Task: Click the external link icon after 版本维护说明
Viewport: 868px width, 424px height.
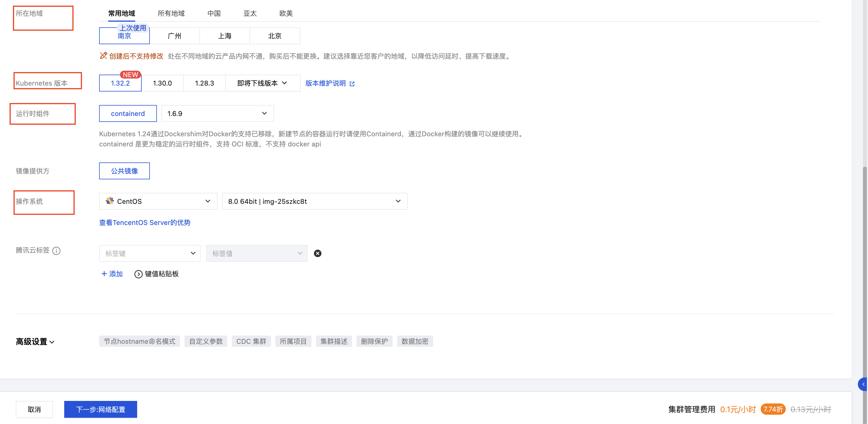Action: click(x=352, y=84)
